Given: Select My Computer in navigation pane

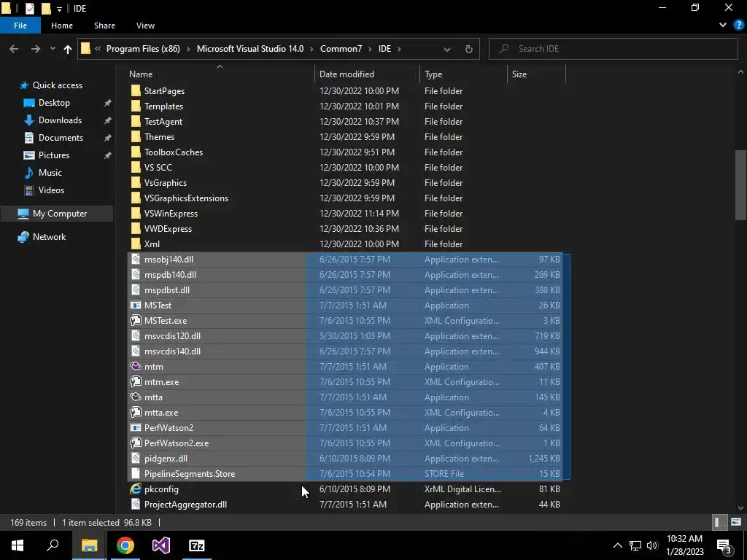Looking at the screenshot, I should click(x=60, y=214).
